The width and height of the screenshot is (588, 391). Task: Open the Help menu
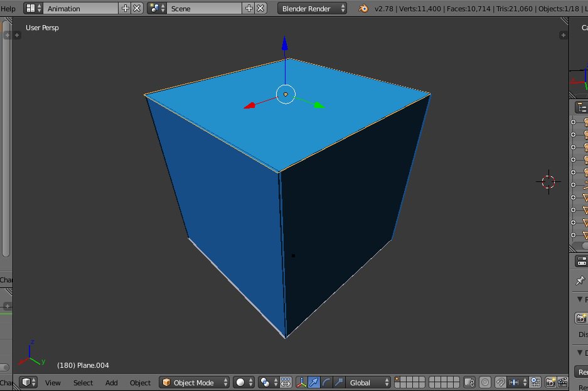8,8
